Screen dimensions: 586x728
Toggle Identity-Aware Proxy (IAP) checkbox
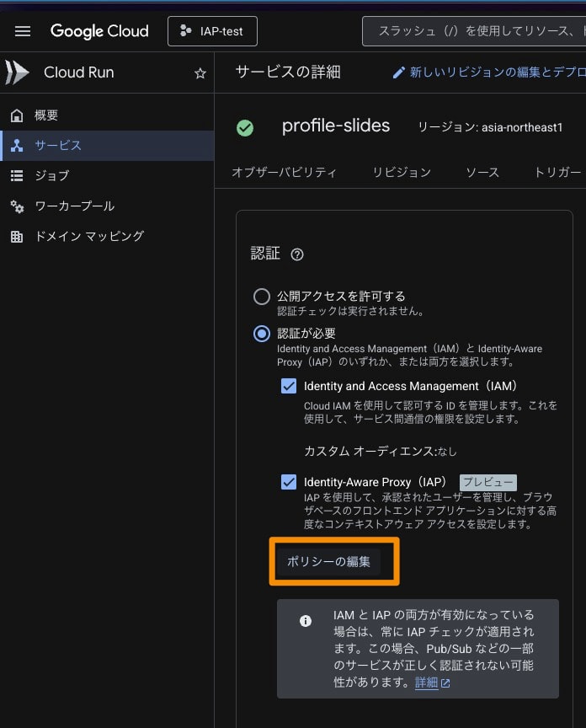pos(289,482)
